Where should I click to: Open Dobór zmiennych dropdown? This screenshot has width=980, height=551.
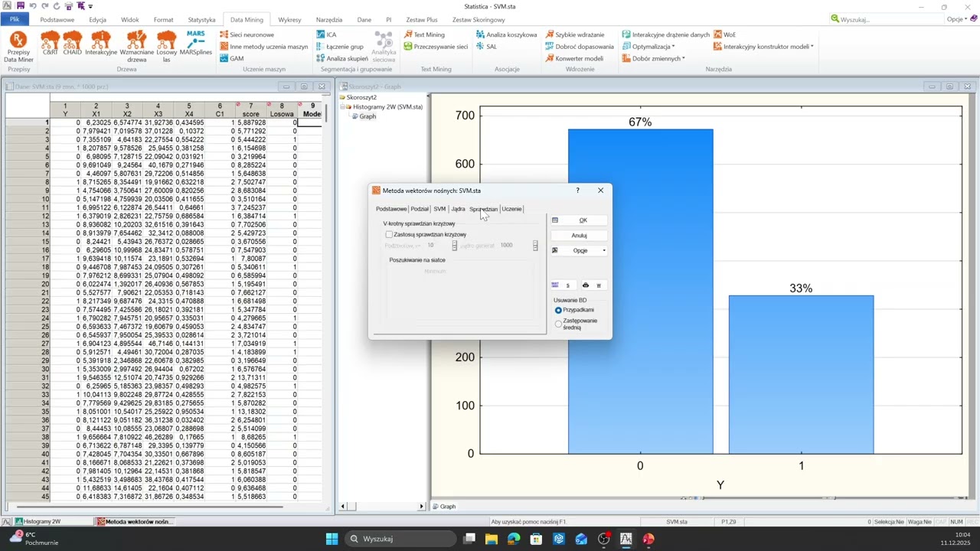click(x=653, y=58)
